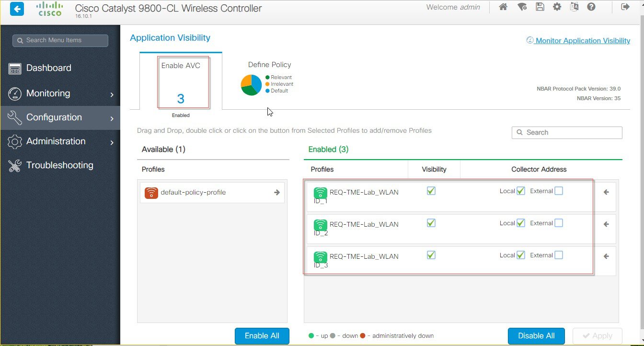Image resolution: width=644 pixels, height=346 pixels.
Task: Click the green Relevant legend dot
Action: [267, 77]
